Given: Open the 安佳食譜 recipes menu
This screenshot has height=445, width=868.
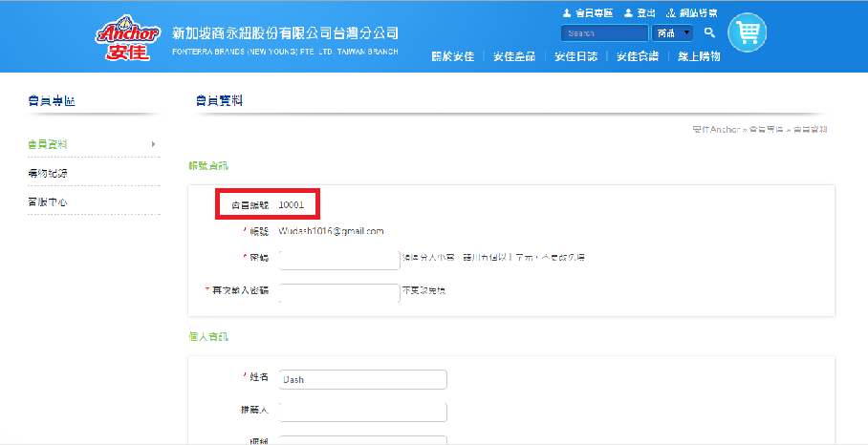Looking at the screenshot, I should click(638, 56).
